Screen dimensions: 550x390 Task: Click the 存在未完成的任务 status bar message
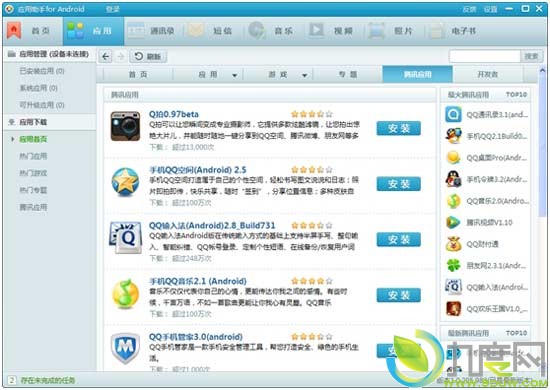click(x=48, y=380)
